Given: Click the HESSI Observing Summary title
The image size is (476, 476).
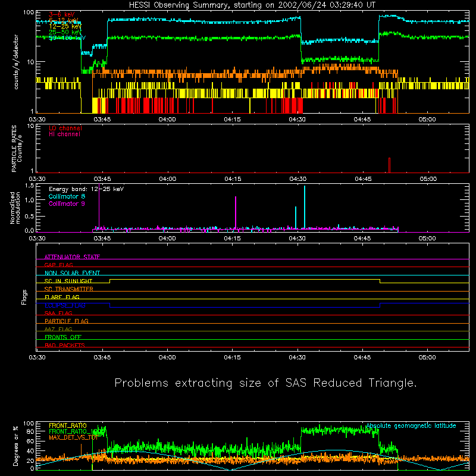Looking at the screenshot, I should pyautogui.click(x=252, y=5).
